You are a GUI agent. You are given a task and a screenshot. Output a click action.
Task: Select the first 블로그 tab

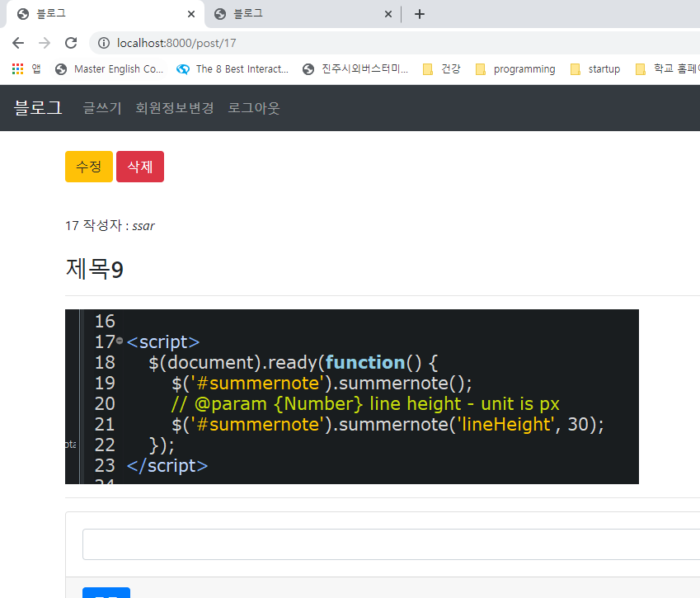106,14
